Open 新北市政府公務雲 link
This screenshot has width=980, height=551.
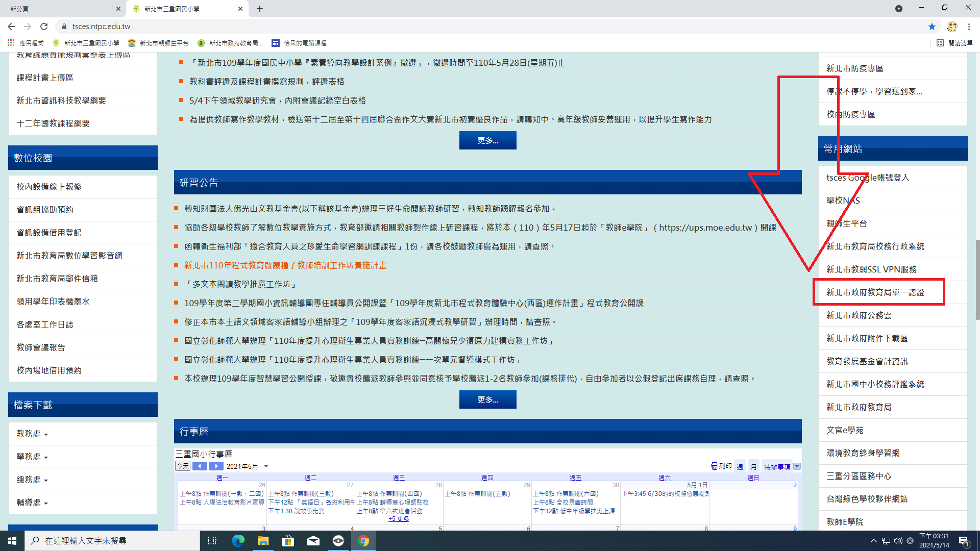859,315
